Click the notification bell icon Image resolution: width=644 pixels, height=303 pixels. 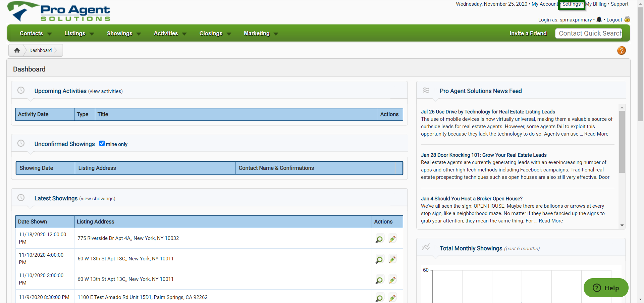click(x=599, y=19)
